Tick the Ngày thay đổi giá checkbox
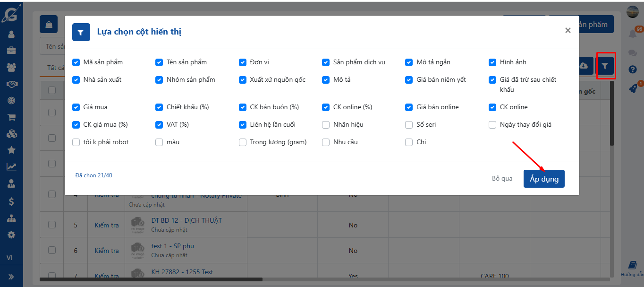 coord(492,125)
